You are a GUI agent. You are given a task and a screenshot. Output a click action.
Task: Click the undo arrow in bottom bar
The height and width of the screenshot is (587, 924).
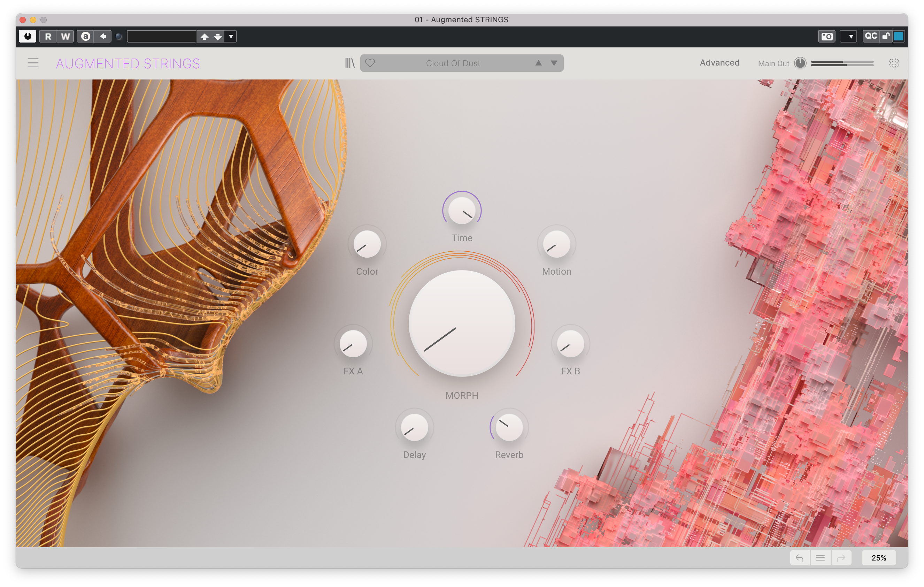[800, 558]
